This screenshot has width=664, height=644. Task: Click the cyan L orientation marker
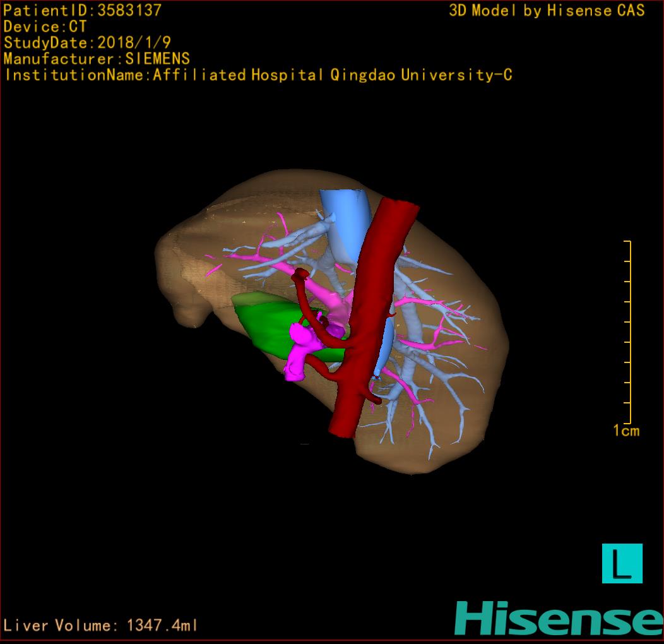click(622, 563)
